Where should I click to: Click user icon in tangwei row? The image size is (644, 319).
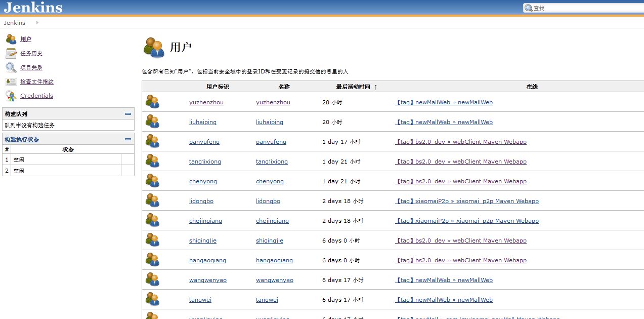point(152,299)
